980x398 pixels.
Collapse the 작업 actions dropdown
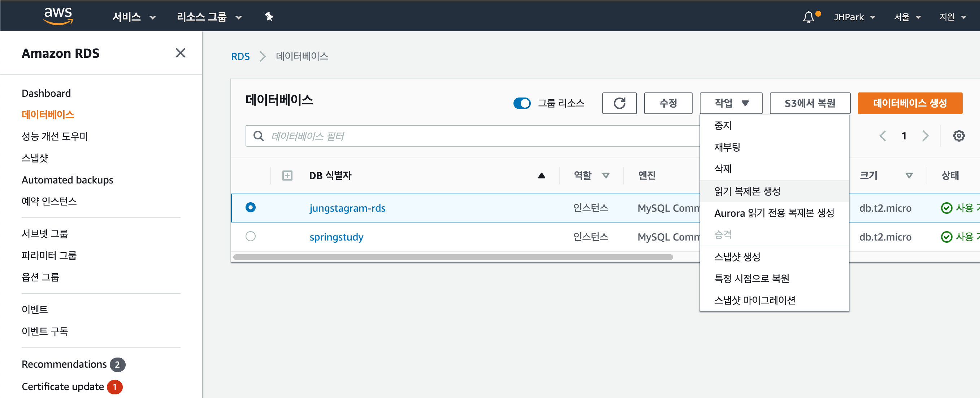pos(730,103)
